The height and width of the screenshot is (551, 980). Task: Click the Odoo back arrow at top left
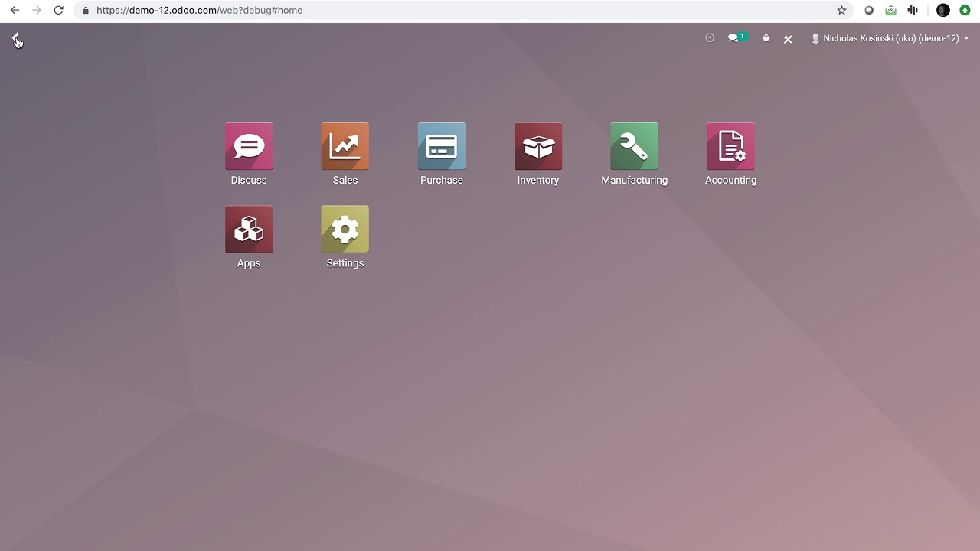(16, 38)
